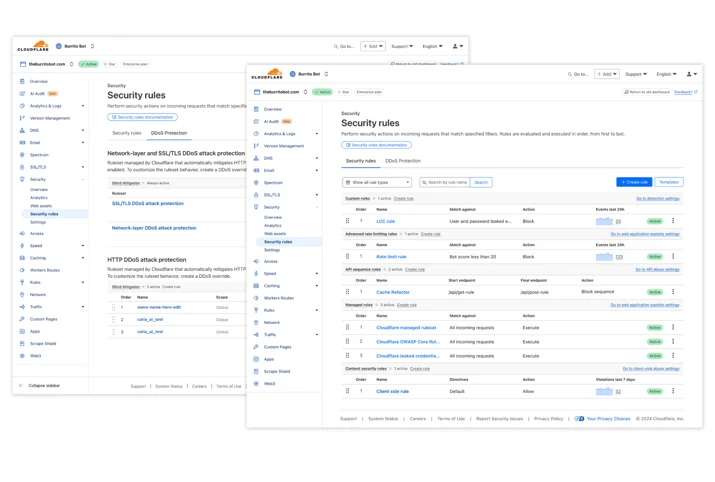Click the LOC rule events sparkline chart
Screen dimensions: 715x482
coord(604,221)
